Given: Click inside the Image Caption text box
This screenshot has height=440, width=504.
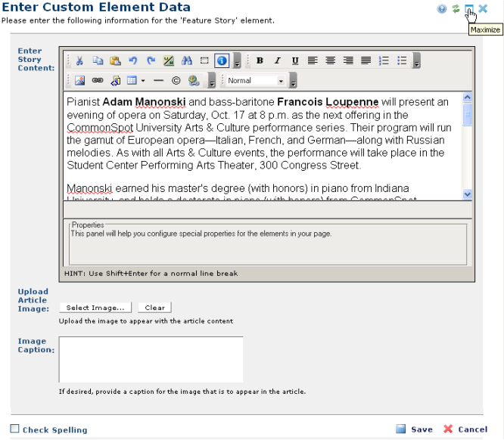Looking at the screenshot, I should (x=151, y=359).
